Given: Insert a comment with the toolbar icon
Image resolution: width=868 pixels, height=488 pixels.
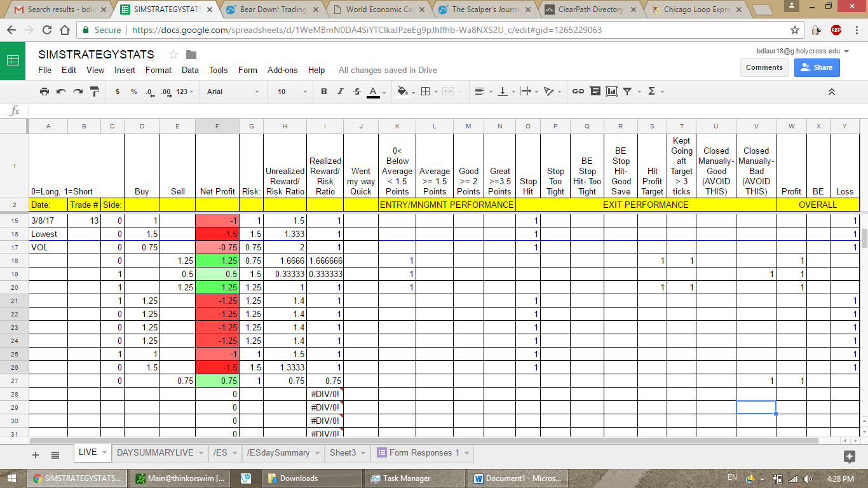Looking at the screenshot, I should (x=595, y=91).
